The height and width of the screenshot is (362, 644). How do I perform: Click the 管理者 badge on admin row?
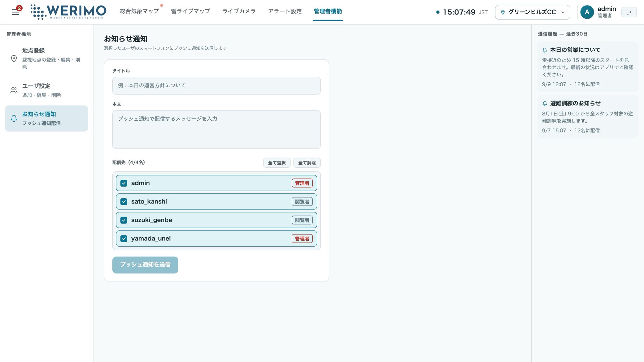tap(302, 183)
